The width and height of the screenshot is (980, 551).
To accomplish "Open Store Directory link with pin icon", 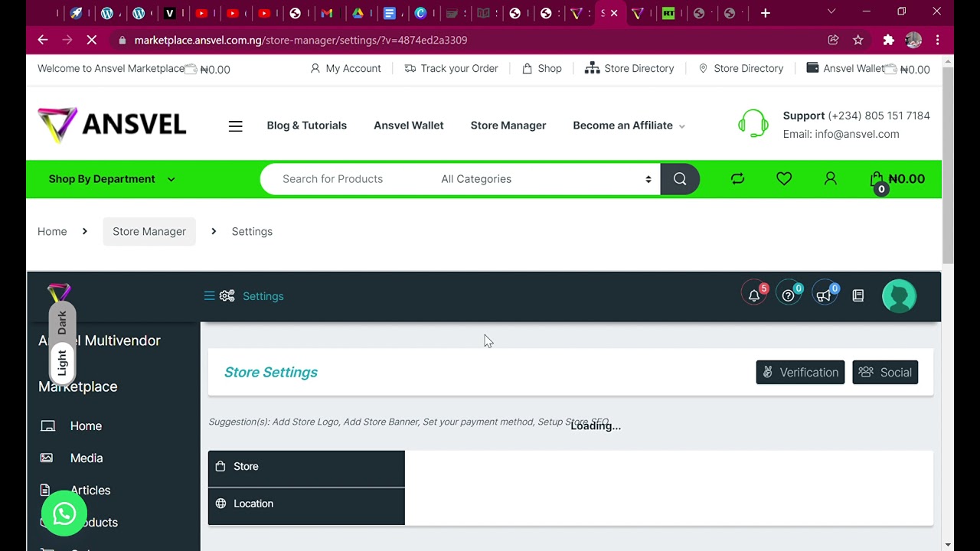I will point(741,69).
